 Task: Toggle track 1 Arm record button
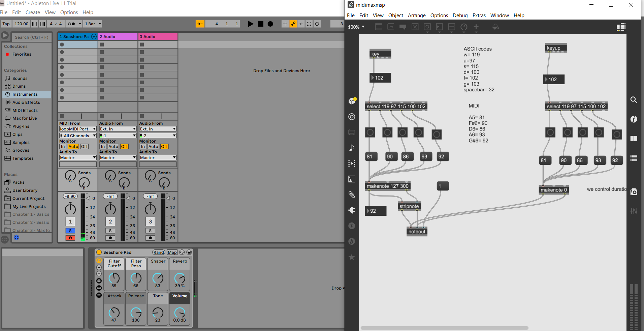coord(70,238)
